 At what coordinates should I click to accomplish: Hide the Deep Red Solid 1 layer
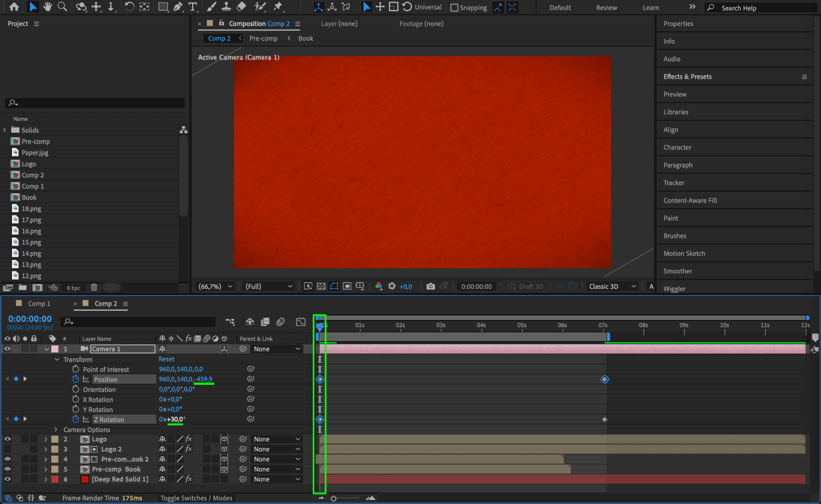7,479
